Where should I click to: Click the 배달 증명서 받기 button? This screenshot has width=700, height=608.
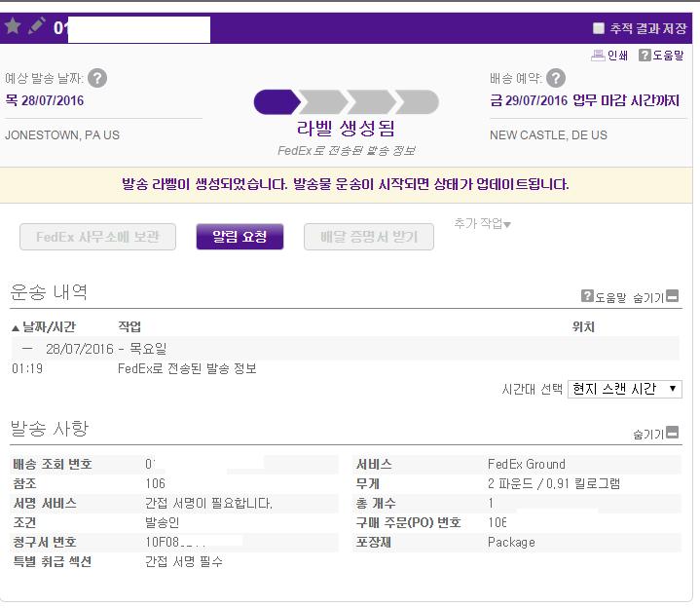coord(369,237)
